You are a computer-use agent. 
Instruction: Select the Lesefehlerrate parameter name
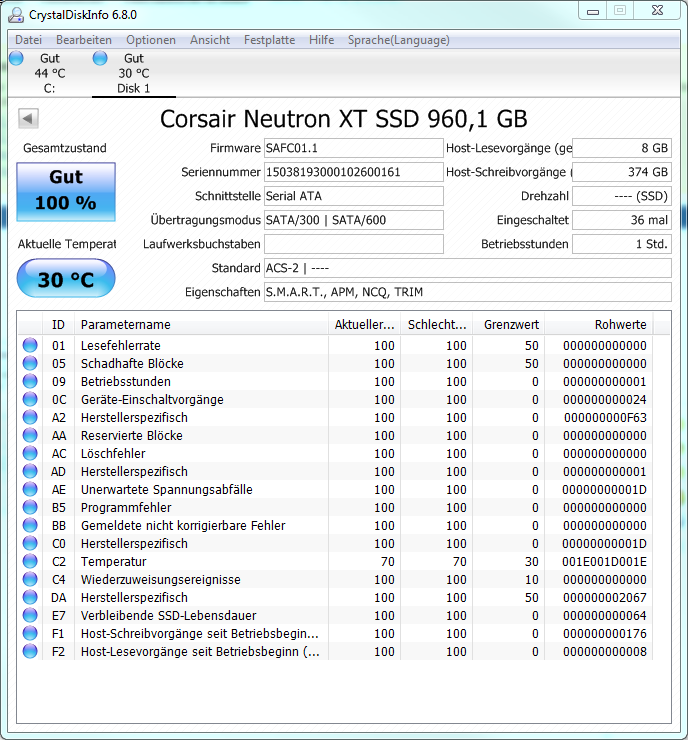121,345
